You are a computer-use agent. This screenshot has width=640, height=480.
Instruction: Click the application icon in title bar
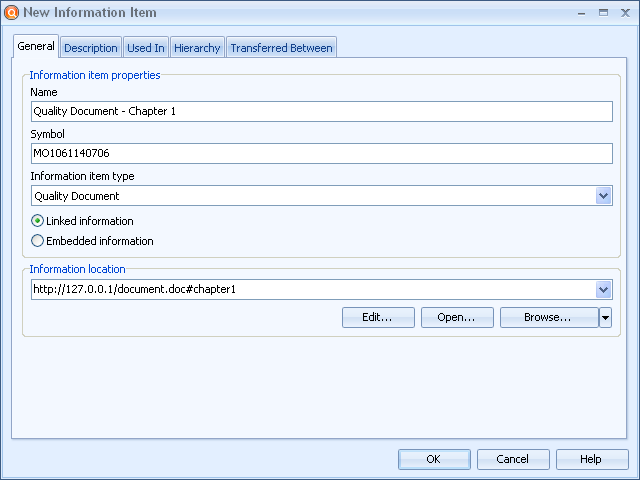pos(11,12)
